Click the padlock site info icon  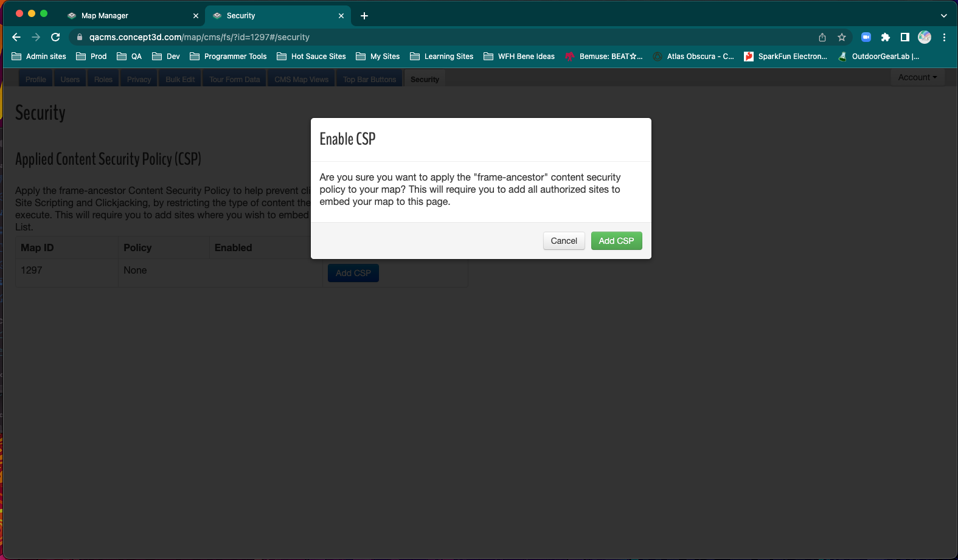coord(80,37)
